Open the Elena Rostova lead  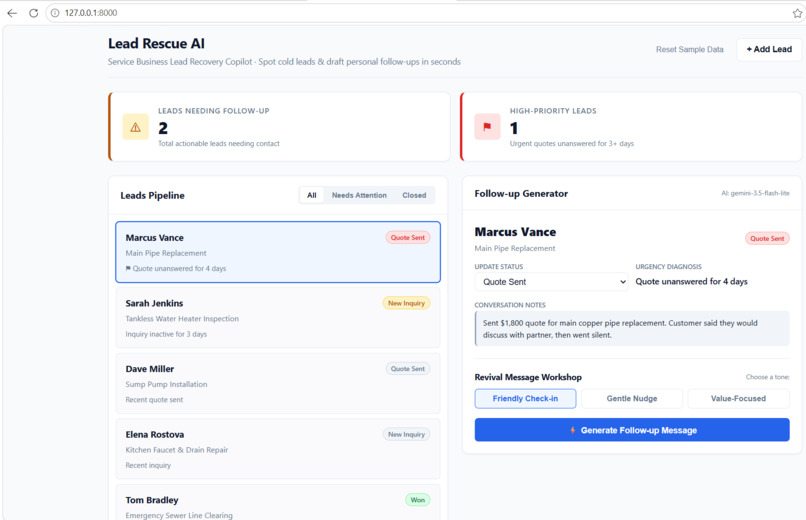pyautogui.click(x=278, y=449)
